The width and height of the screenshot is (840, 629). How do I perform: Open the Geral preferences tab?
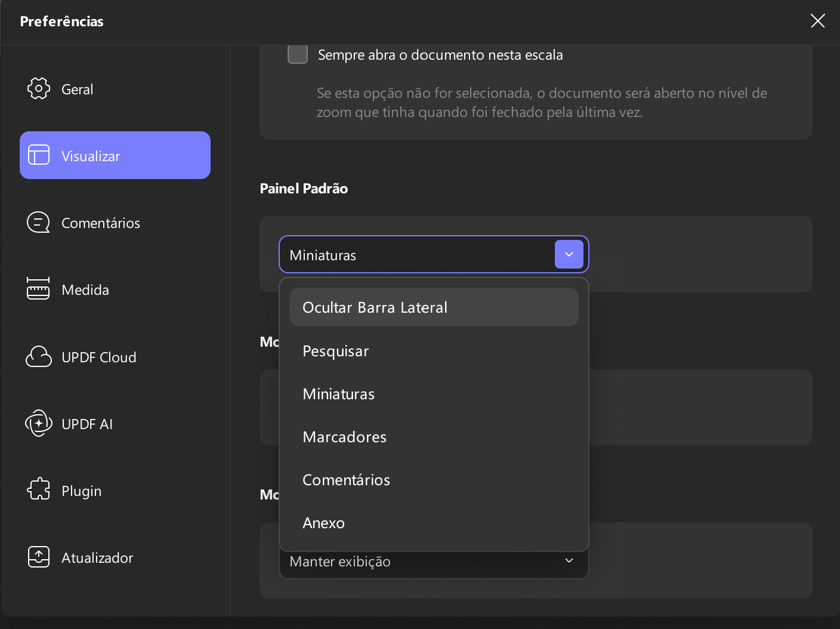[115, 89]
